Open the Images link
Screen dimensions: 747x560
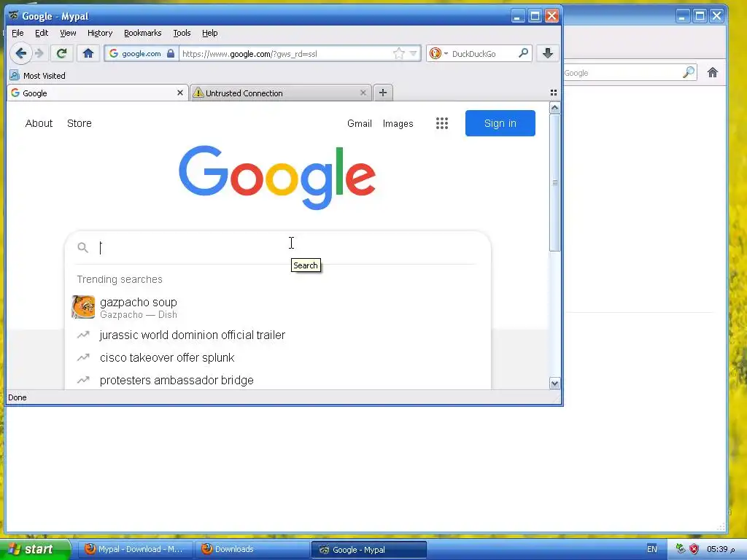tap(398, 123)
